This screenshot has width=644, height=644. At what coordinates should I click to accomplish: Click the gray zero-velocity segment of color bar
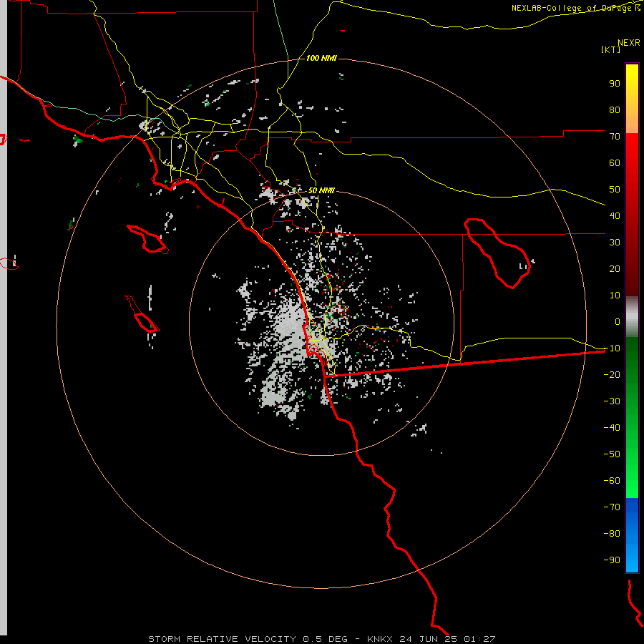632,317
